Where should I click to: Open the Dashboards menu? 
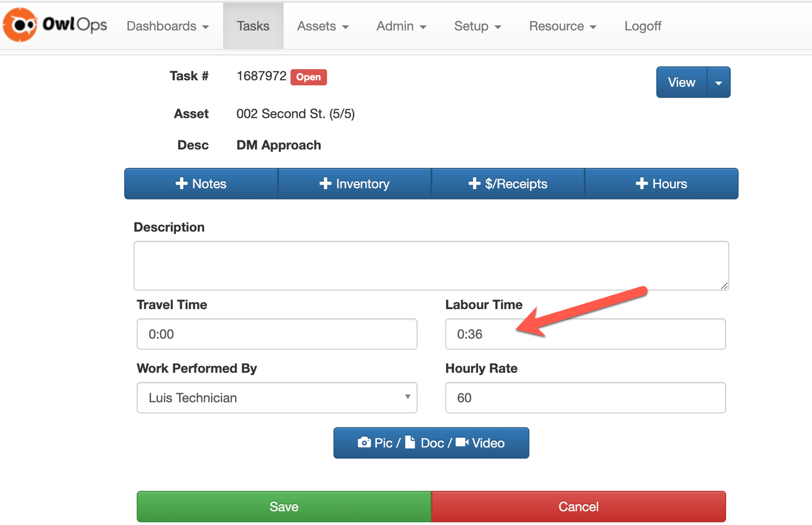(167, 26)
